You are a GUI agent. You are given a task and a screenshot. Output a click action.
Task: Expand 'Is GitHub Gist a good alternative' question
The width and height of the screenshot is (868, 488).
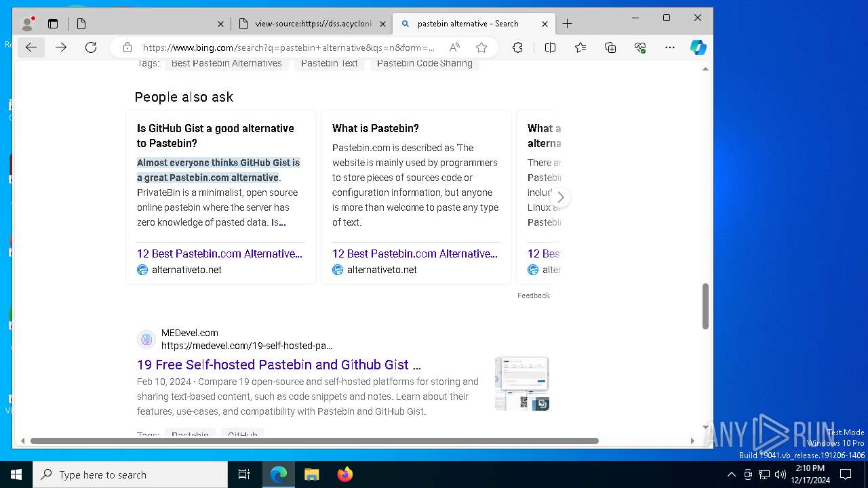pos(216,136)
